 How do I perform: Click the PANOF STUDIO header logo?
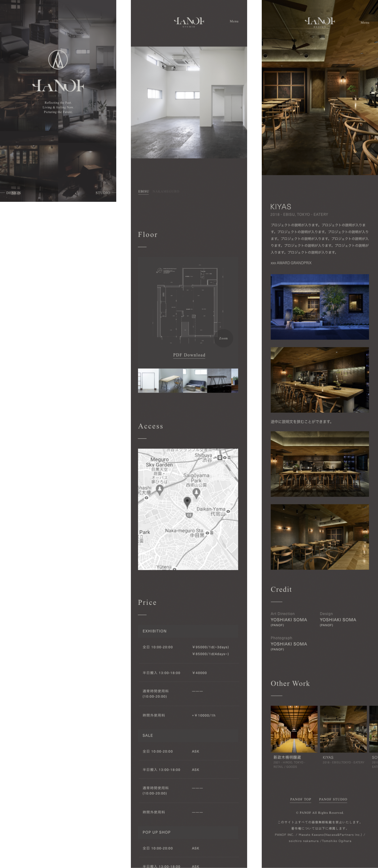click(x=189, y=22)
